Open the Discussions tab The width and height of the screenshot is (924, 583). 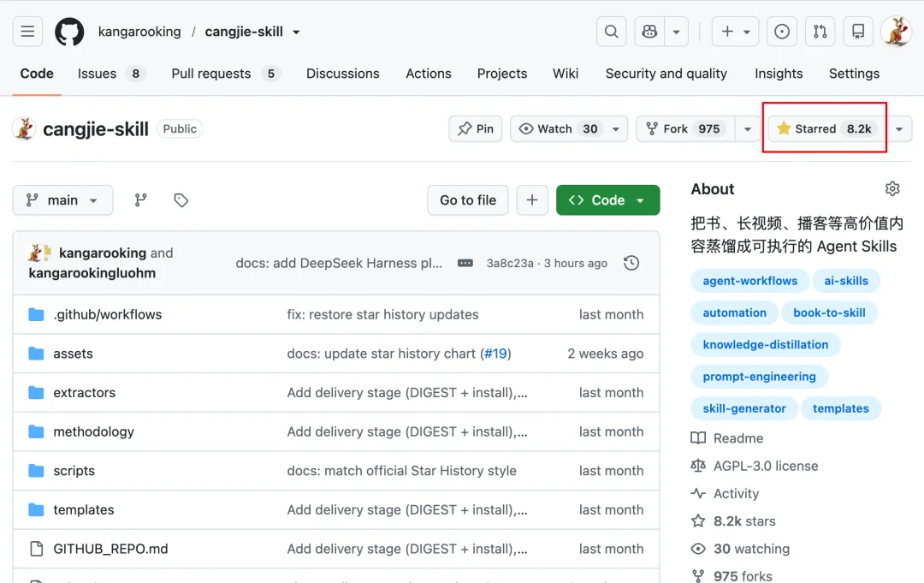(x=342, y=74)
